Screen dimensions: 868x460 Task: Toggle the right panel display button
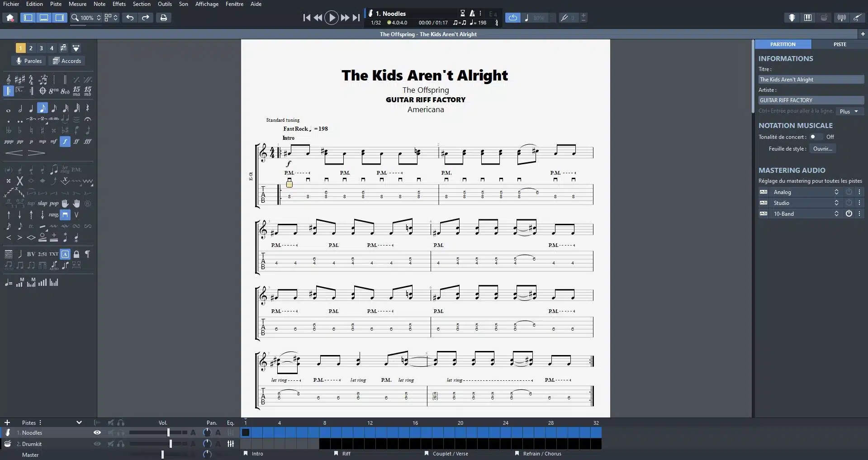pos(60,18)
